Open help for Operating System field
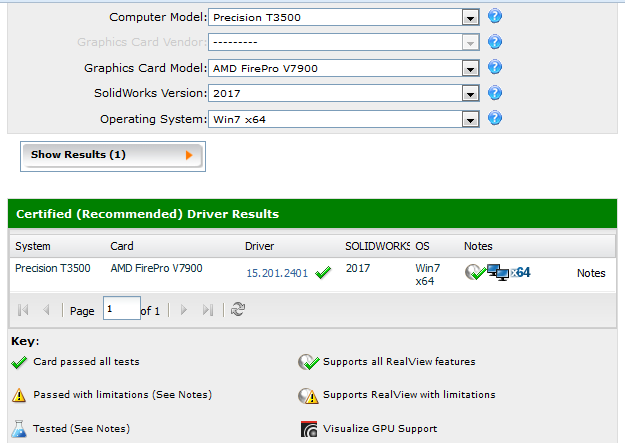Viewport: 625px width, 443px height. point(495,118)
